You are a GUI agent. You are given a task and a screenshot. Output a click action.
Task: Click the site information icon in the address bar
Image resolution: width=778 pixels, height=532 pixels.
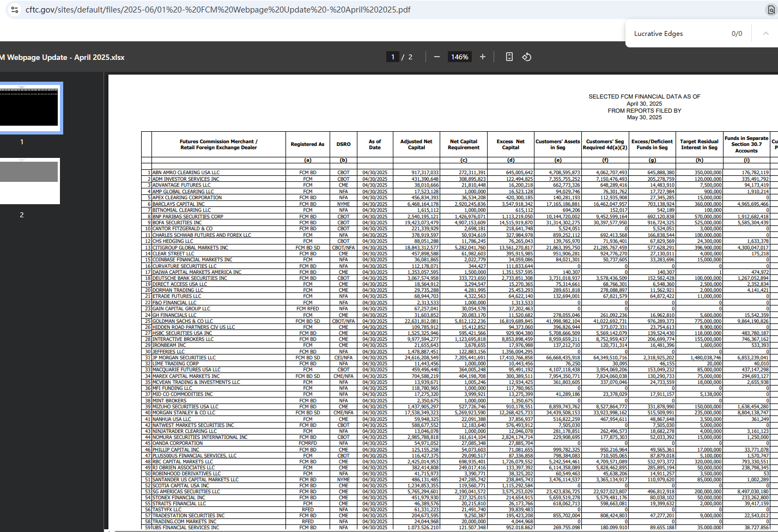click(x=15, y=10)
